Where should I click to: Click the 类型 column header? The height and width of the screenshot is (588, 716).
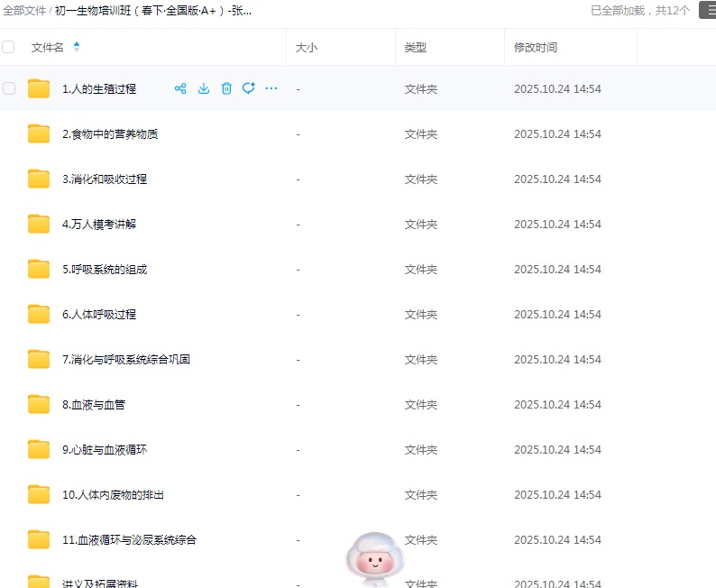[x=416, y=47]
